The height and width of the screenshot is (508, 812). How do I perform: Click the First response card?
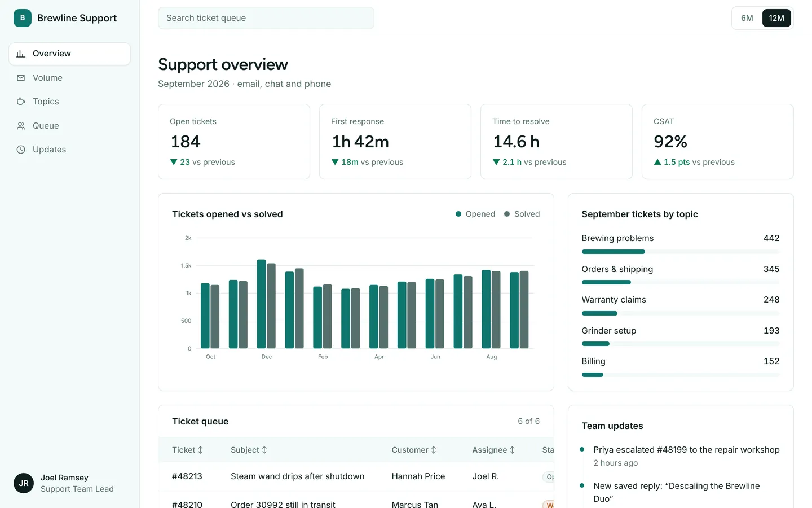(x=395, y=142)
